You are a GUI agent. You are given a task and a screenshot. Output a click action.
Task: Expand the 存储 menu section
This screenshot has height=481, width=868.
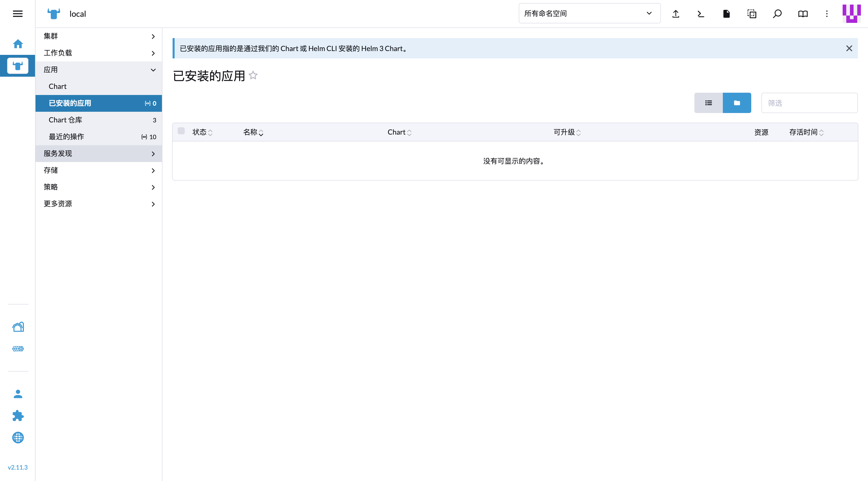(x=99, y=170)
